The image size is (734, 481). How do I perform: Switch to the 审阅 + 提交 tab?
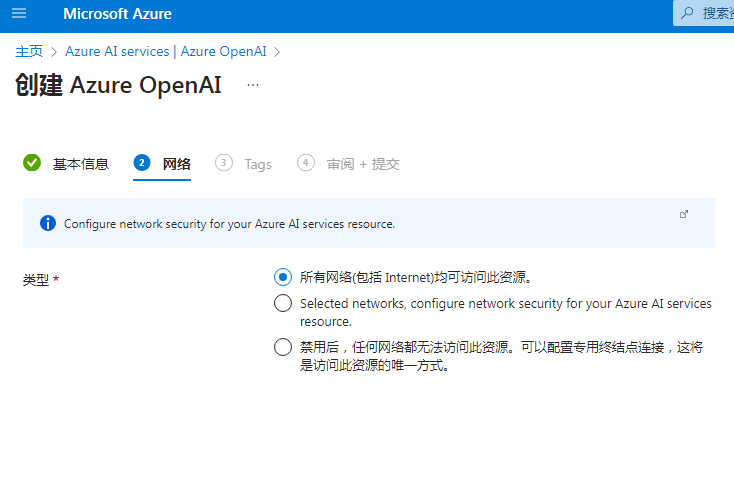click(x=363, y=164)
